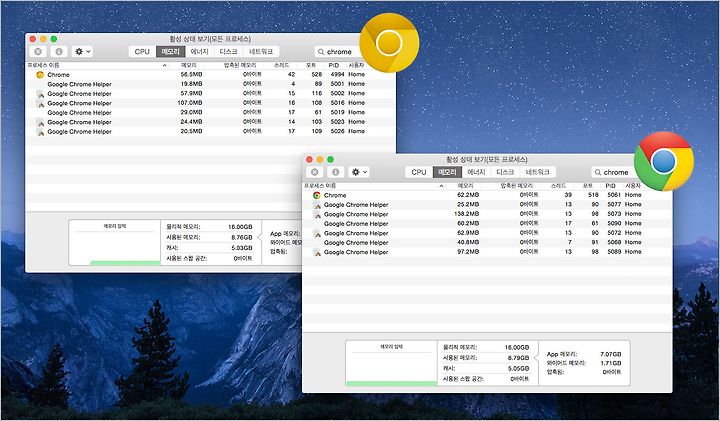
Task: Select the Chrome process with PID 4994
Action: tap(210, 74)
